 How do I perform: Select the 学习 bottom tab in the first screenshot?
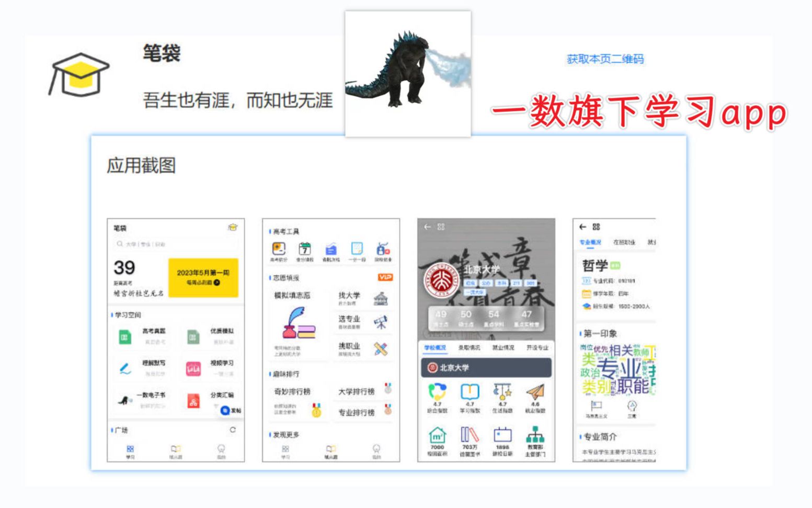coord(130,452)
